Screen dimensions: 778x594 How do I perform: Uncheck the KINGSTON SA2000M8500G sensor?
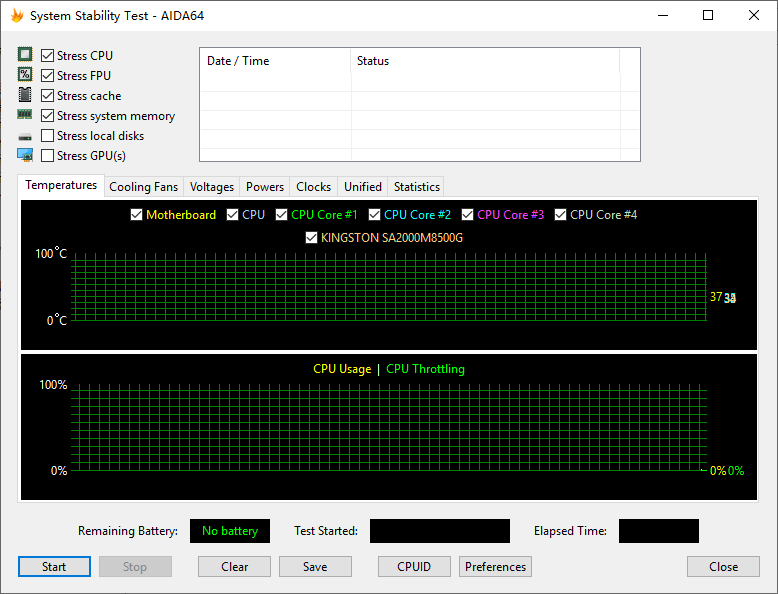click(312, 238)
